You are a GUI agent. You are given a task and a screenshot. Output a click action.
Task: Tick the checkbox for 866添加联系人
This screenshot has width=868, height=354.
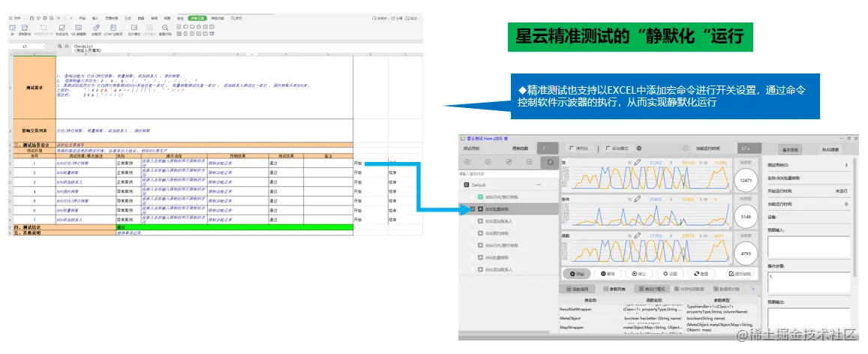(472, 270)
